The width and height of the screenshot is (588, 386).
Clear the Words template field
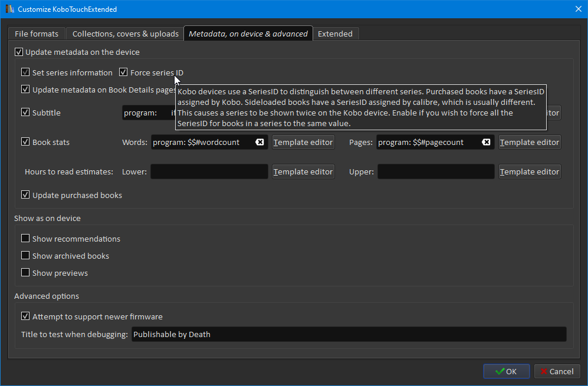pos(259,142)
